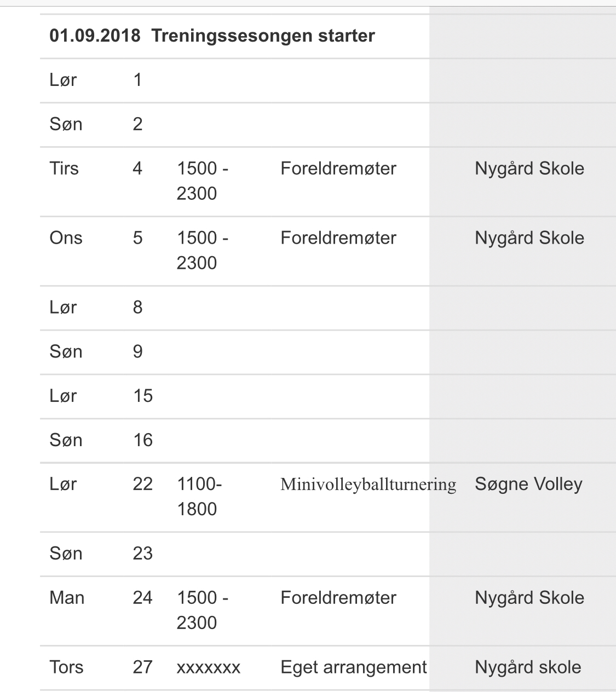Select the 1100-1800 time on Saturday 22
Image resolution: width=616 pixels, height=692 pixels.
[x=199, y=497]
